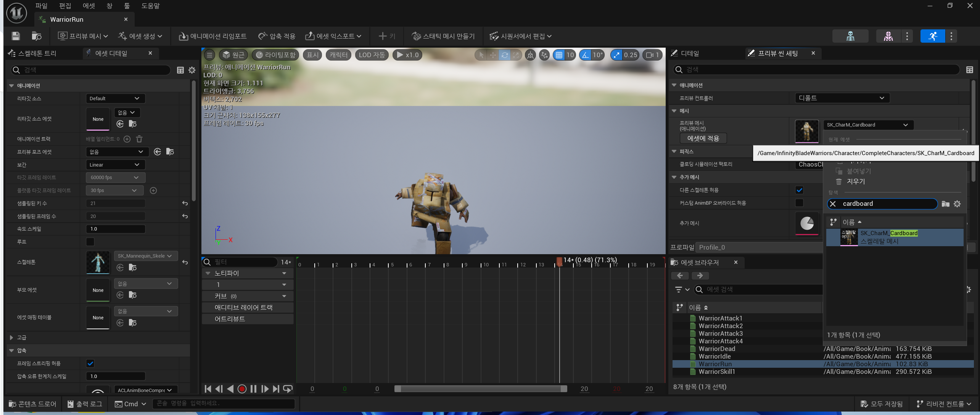This screenshot has width=980, height=415.
Task: Open the 콘텐츠 드로어
Action: point(33,404)
